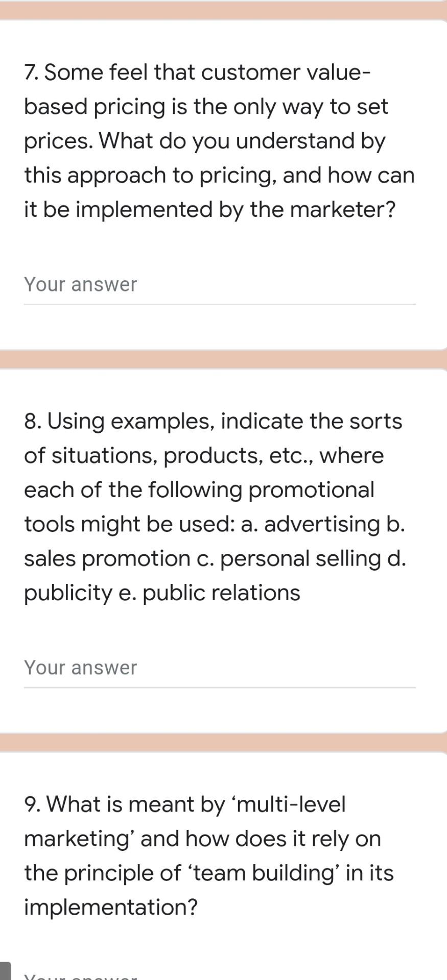Select the question 7 card
Screen dimensions: 447x980
point(223,184)
